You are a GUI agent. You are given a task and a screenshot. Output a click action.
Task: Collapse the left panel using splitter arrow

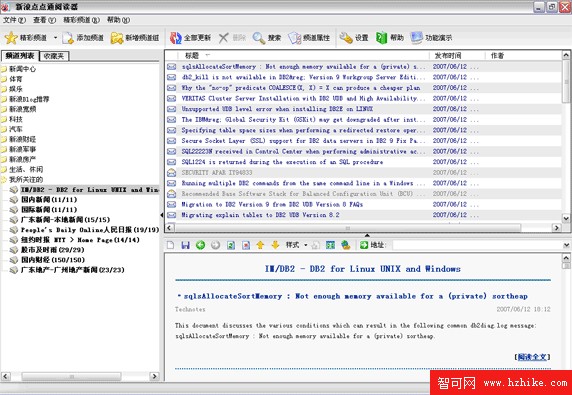click(x=162, y=215)
